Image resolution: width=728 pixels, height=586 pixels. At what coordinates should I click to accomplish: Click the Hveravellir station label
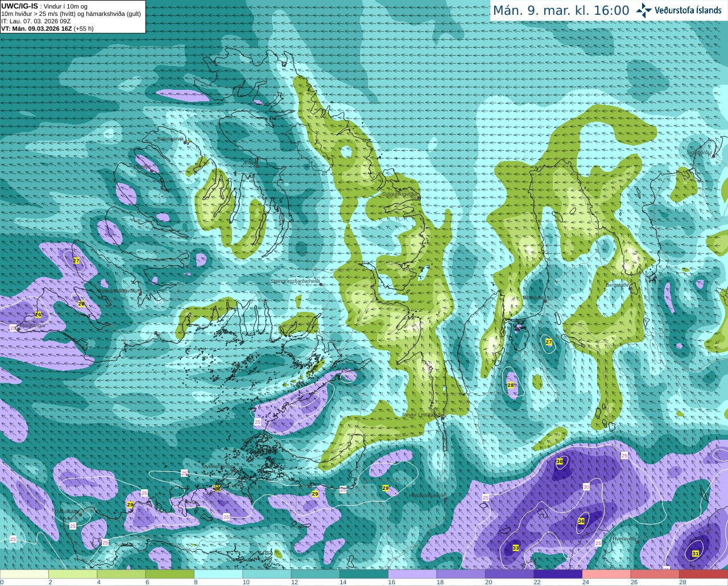[624, 538]
